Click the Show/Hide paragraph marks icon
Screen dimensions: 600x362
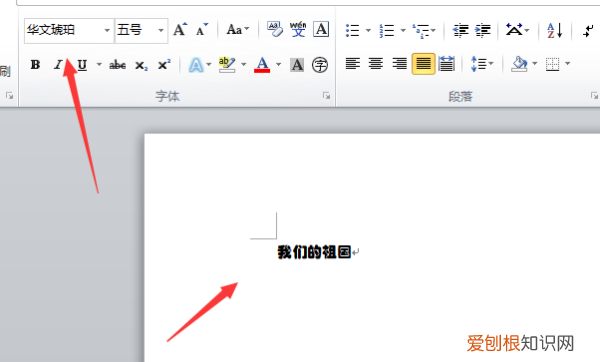click(x=589, y=30)
